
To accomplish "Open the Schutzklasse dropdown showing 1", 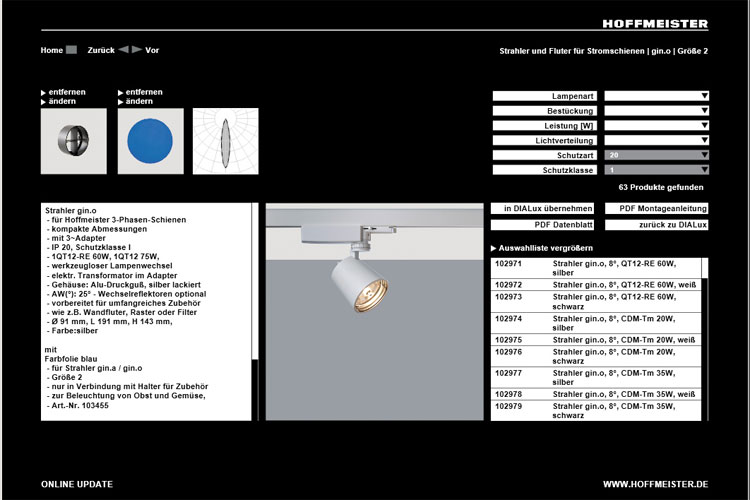I will 657,170.
